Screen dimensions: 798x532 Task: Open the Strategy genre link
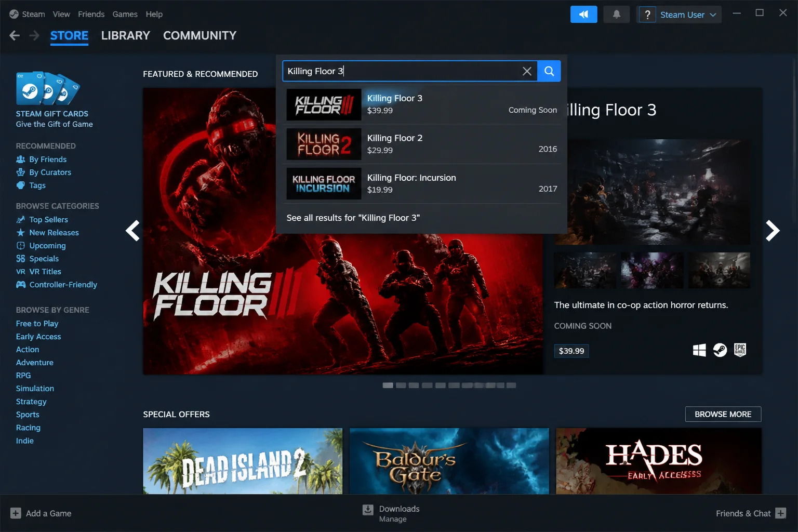coord(31,402)
